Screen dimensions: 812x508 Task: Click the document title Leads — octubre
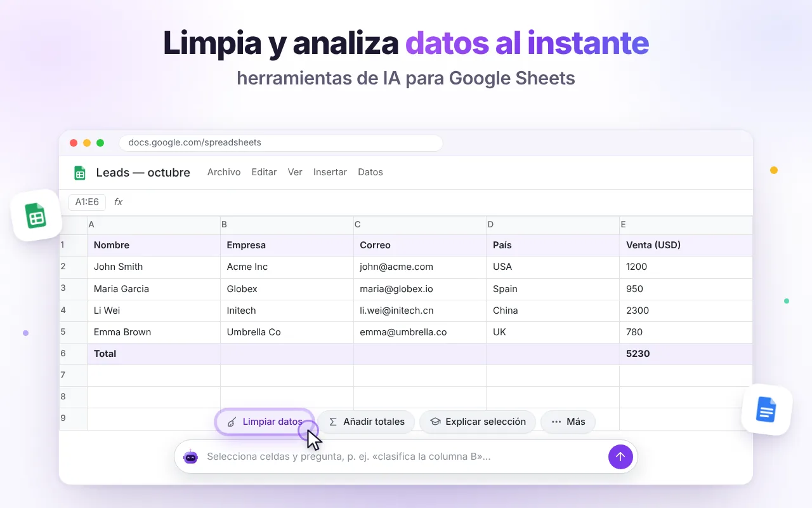[x=143, y=172]
